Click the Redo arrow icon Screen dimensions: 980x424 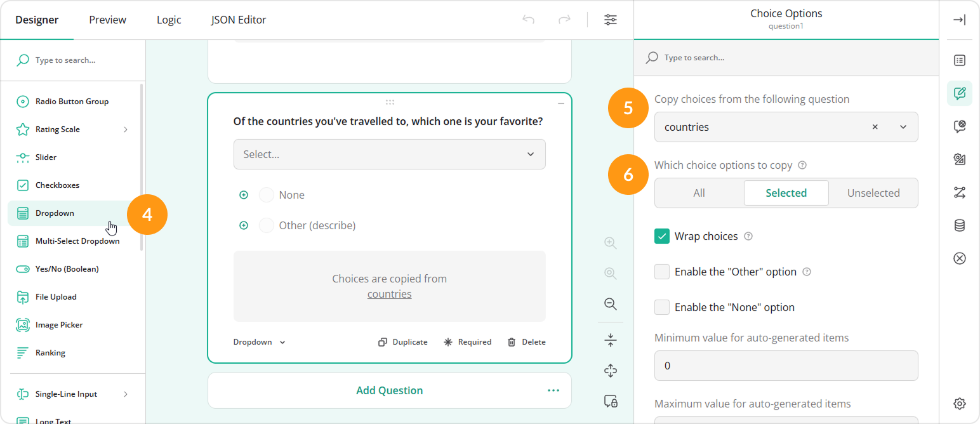coord(564,20)
